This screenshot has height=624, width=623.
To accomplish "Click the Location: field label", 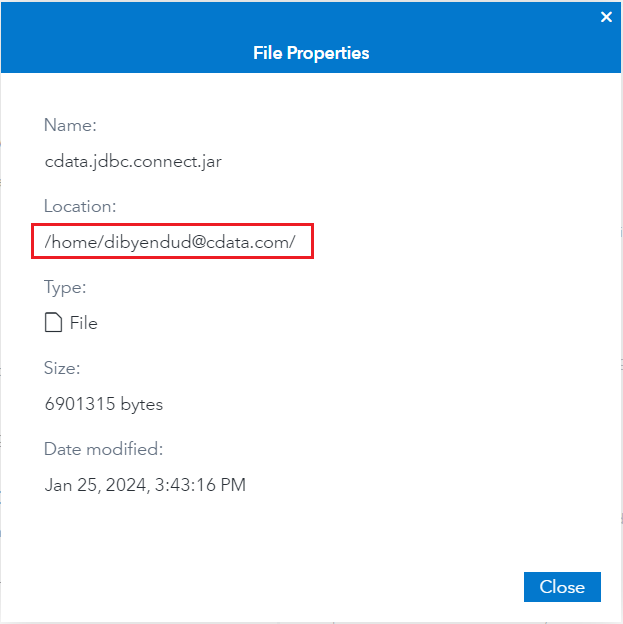I will pyautogui.click(x=80, y=206).
